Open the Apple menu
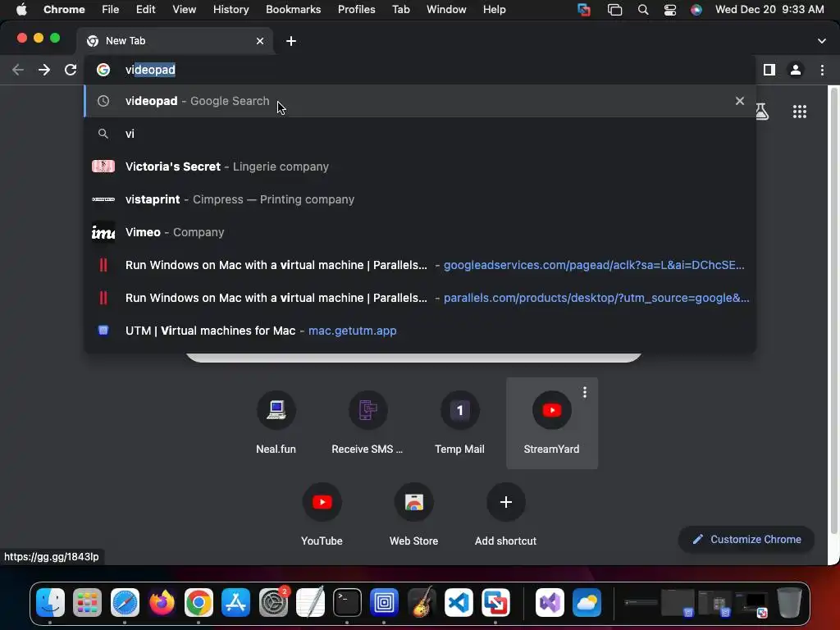Image resolution: width=840 pixels, height=630 pixels. click(x=21, y=9)
